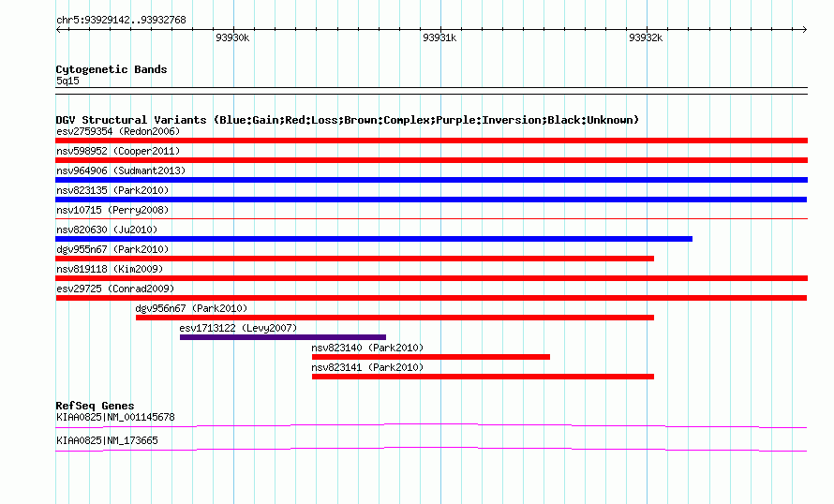
Task: Open variant label nsv820630 (Ju2010)
Action: click(107, 230)
